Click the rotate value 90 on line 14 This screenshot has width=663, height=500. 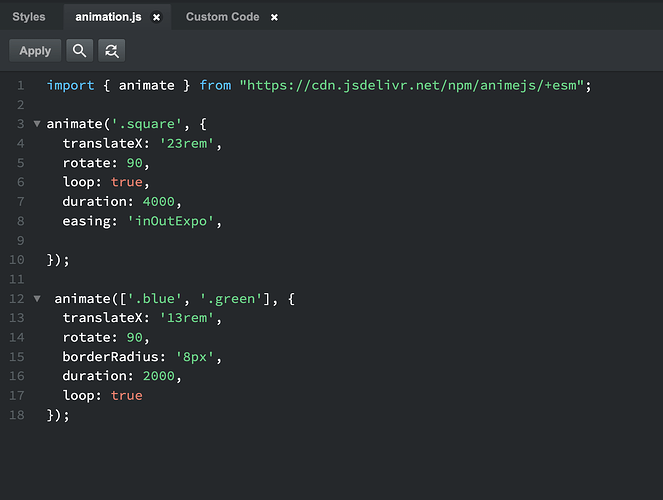(x=134, y=337)
